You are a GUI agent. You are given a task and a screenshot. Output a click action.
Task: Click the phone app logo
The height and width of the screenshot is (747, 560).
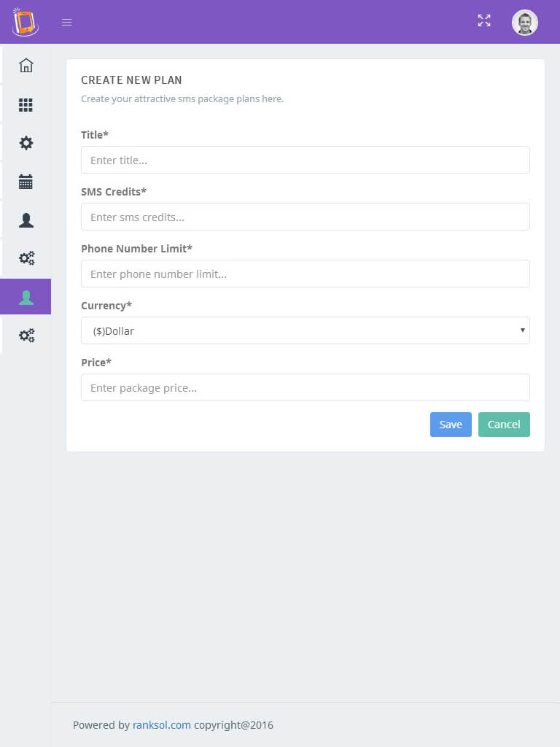(25, 22)
